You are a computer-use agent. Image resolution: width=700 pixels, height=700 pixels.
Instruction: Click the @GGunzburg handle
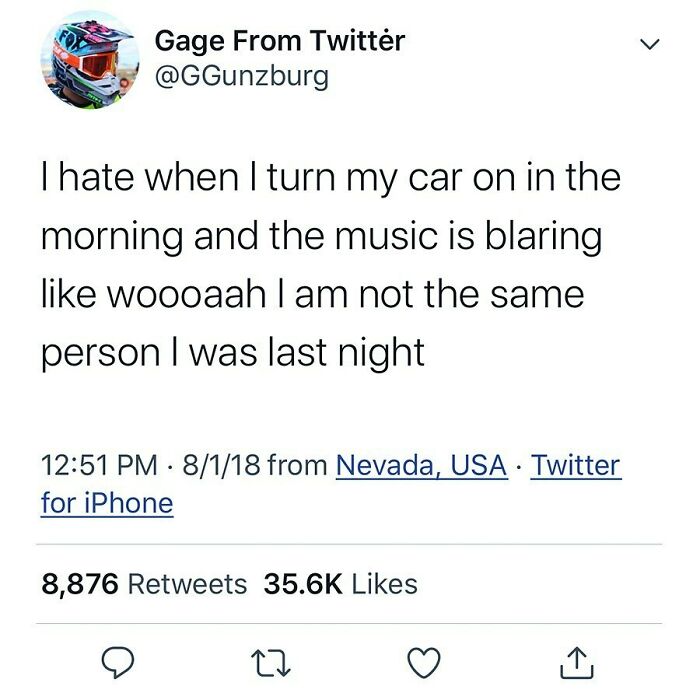click(242, 76)
